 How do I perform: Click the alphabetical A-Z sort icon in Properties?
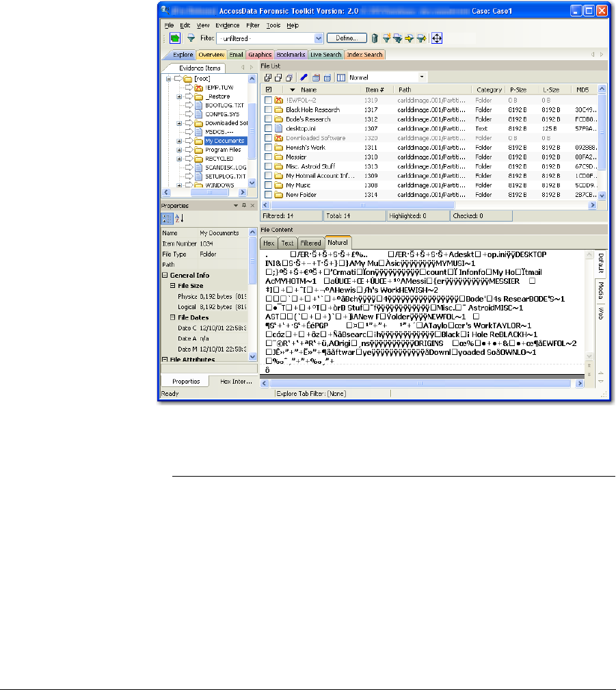point(179,218)
